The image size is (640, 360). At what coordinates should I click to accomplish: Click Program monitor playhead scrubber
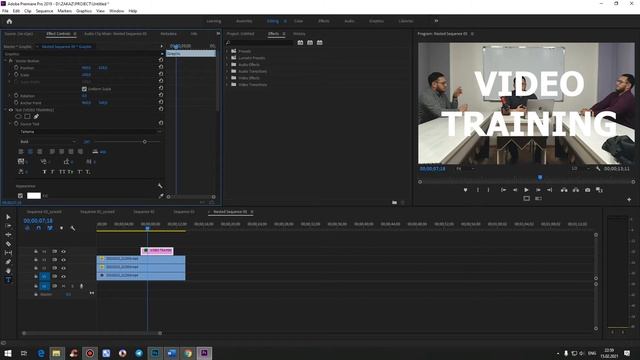pos(540,178)
